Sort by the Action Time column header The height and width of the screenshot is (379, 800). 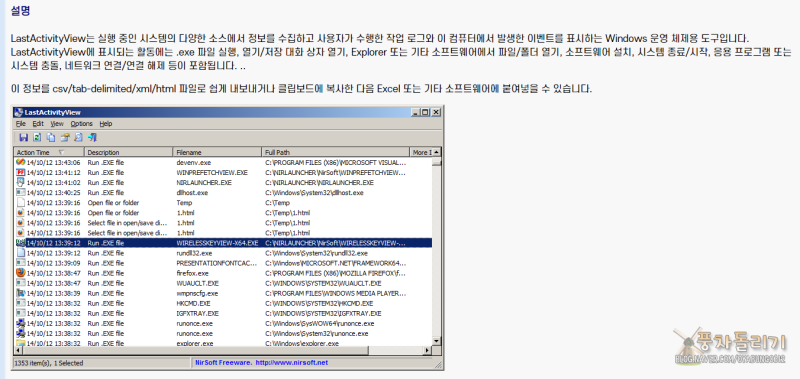49,152
